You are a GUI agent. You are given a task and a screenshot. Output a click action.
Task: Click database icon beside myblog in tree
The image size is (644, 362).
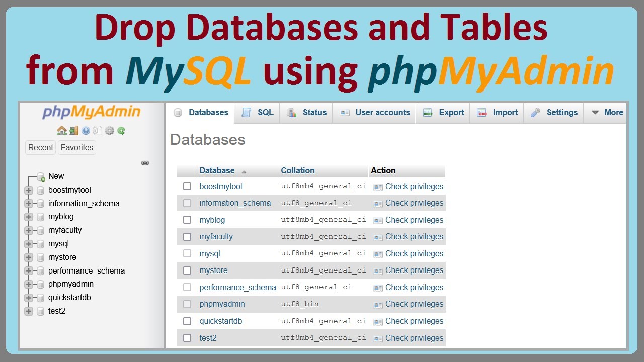(41, 217)
